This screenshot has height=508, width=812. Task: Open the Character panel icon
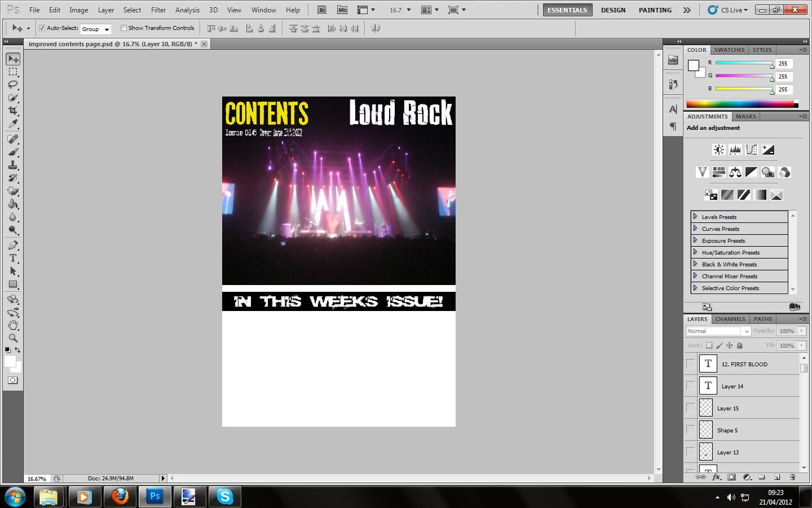pos(673,110)
